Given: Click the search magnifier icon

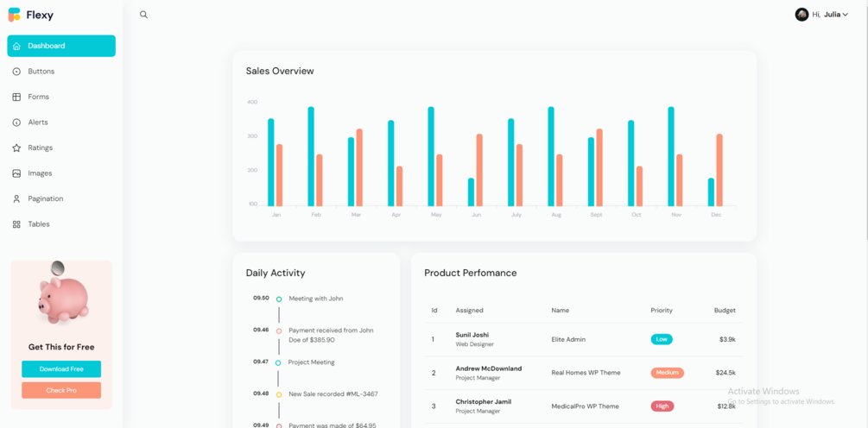Looking at the screenshot, I should (144, 15).
